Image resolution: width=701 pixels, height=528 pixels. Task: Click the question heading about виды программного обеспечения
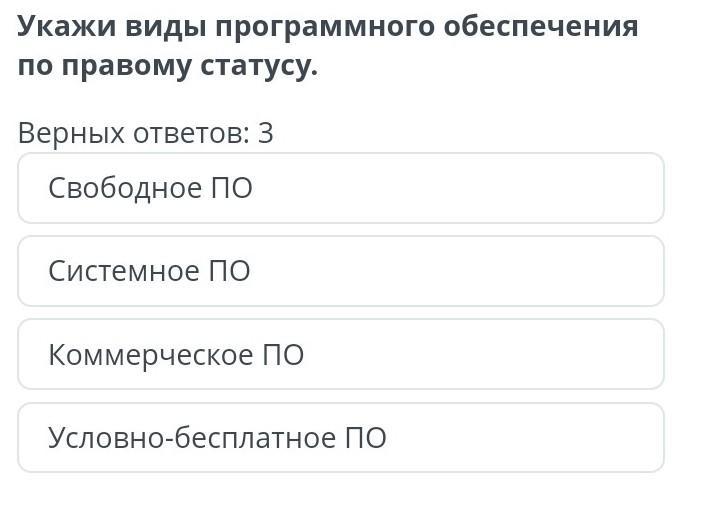(328, 46)
